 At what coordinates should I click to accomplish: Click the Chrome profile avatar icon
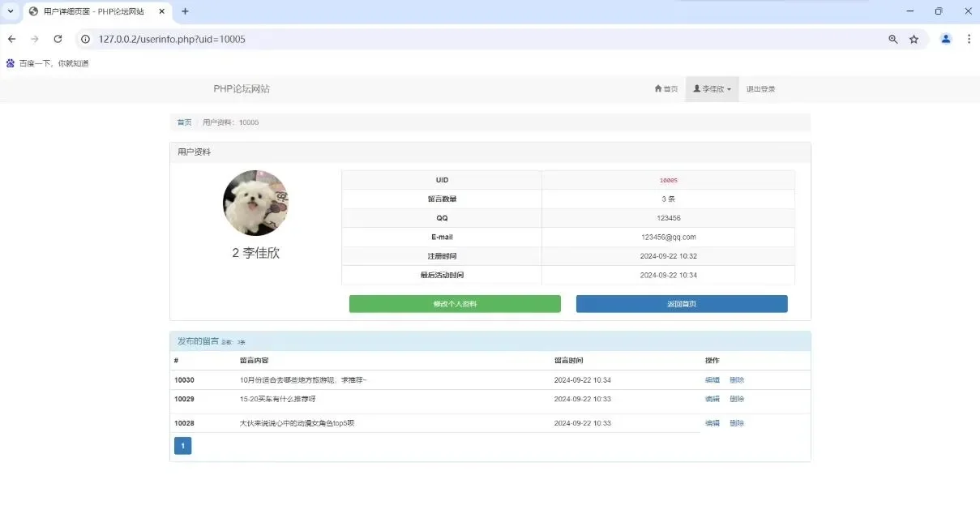[945, 38]
